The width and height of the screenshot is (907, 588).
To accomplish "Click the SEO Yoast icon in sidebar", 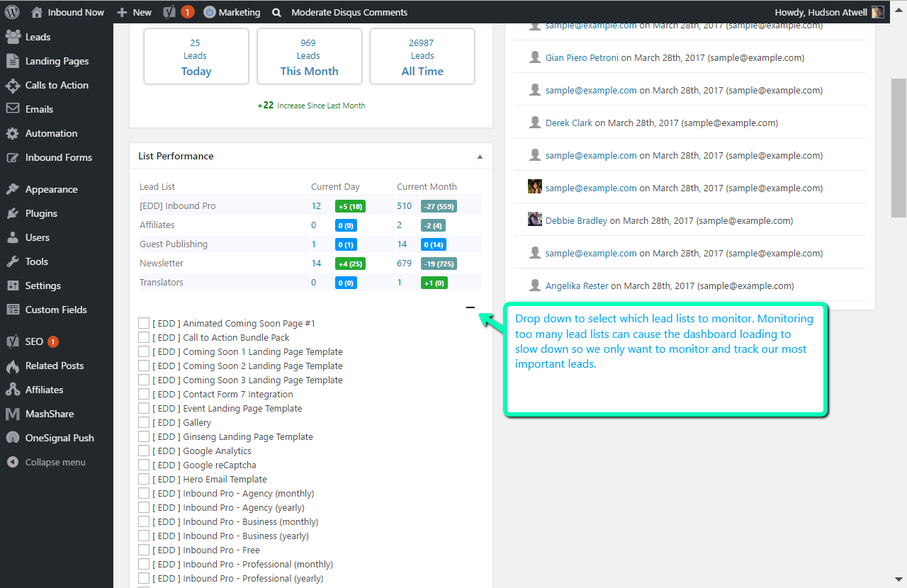I will (13, 341).
